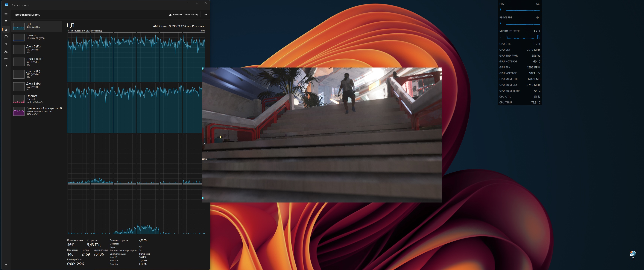644x270 pixels.
Task: Open the Details list icon
Action: pos(6,59)
